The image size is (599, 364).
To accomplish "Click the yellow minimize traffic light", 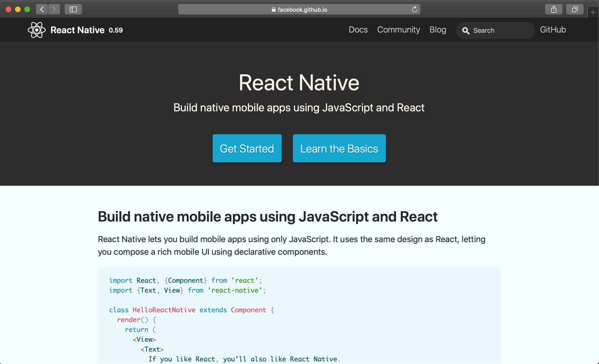I will click(x=18, y=9).
